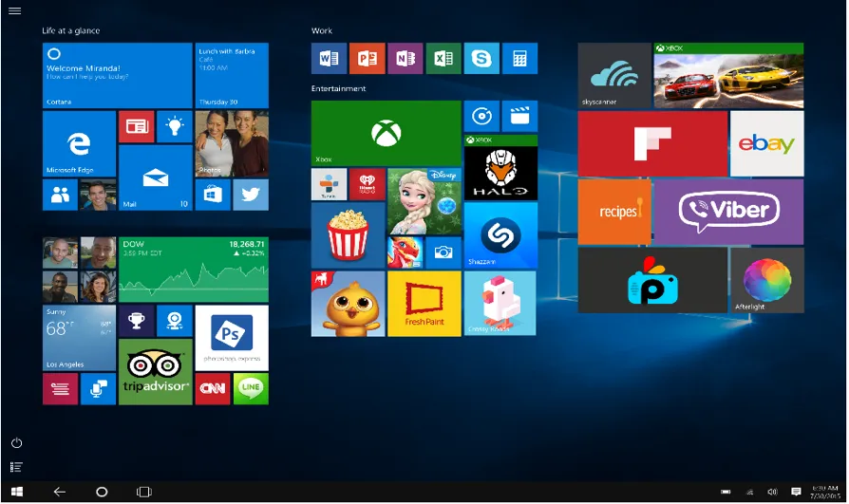Open the recipes tile
Screen dimensions: 849x504
tap(614, 213)
